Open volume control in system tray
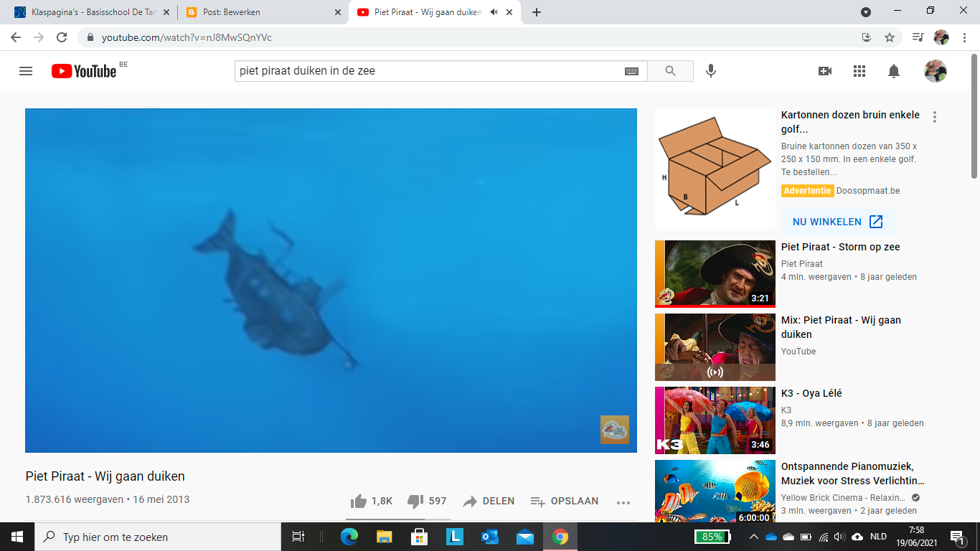The height and width of the screenshot is (551, 980). click(x=840, y=537)
